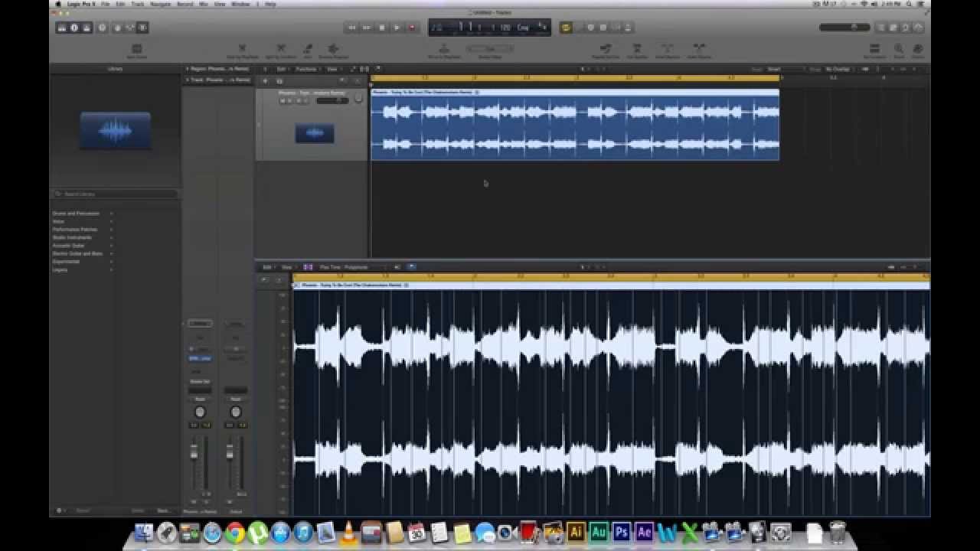Open the audio editor View menu

click(x=287, y=267)
